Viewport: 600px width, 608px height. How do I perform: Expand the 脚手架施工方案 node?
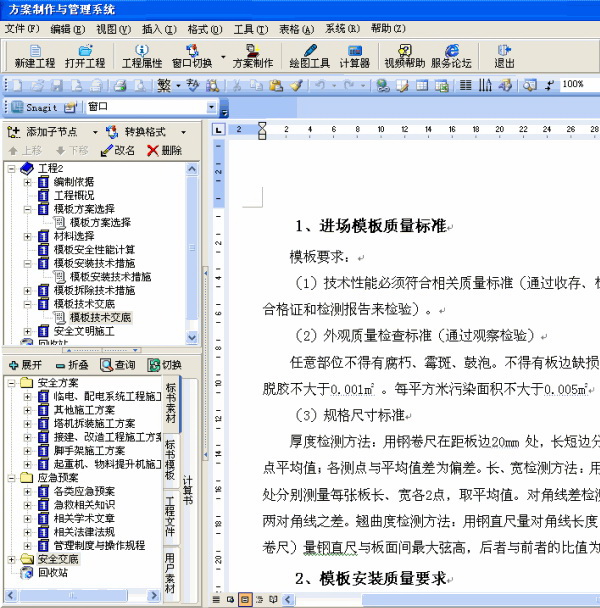pyautogui.click(x=27, y=451)
